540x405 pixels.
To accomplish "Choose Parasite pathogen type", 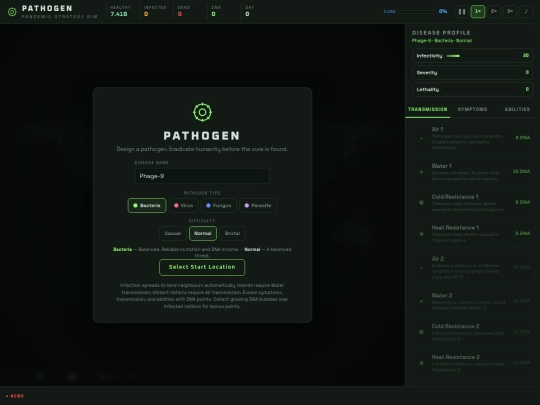I will [258, 206].
